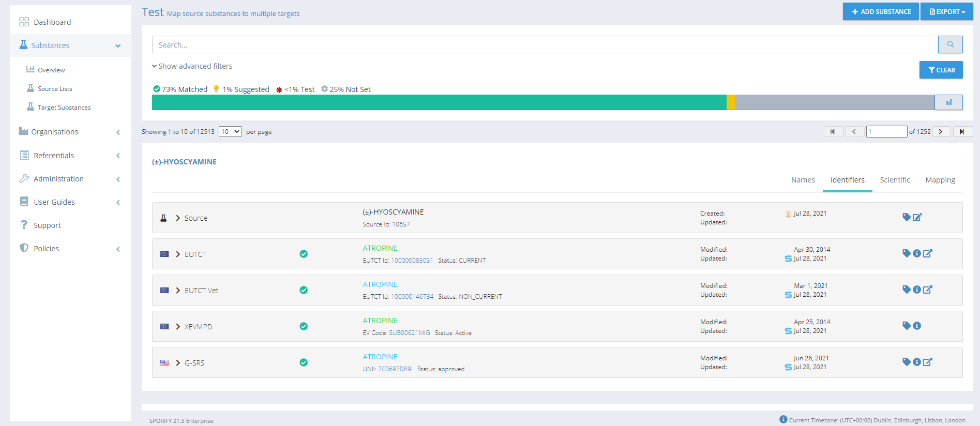Click the tag icon in EUTCT row
Screen dimensions: 980x426
pos(906,253)
